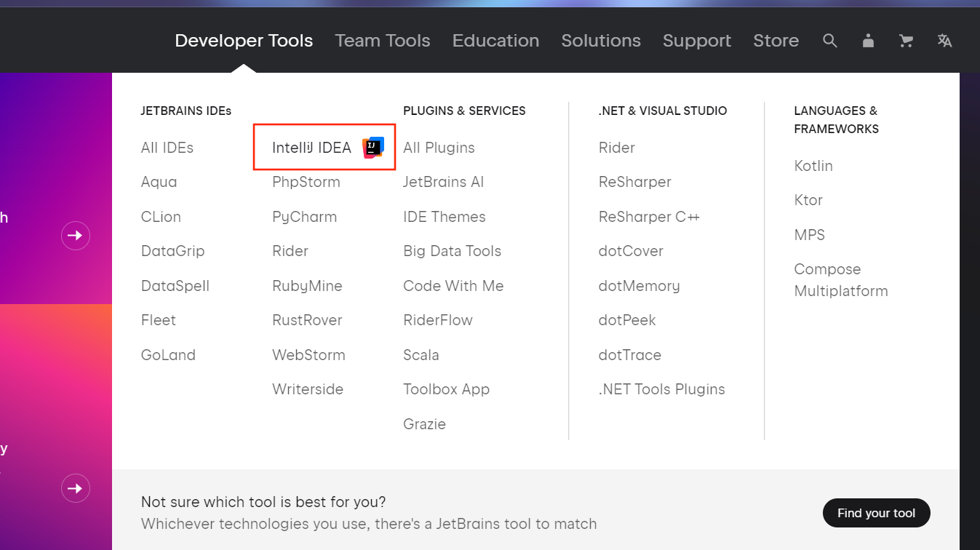
Task: Open the GoLand link
Action: tap(168, 355)
